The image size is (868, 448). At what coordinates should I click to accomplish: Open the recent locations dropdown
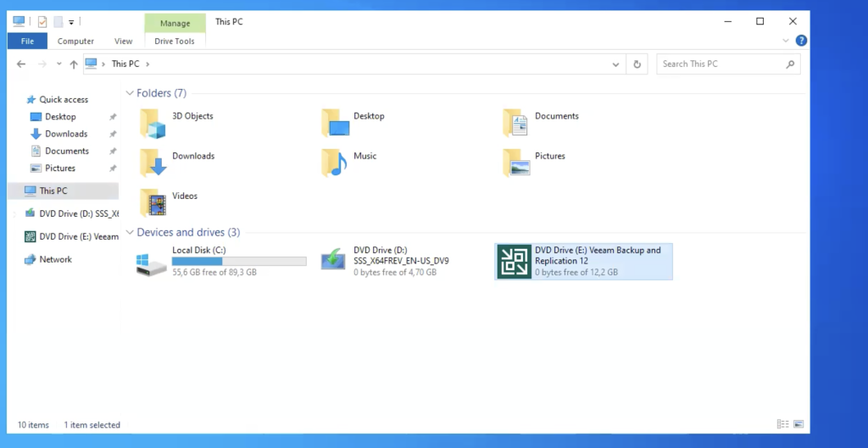tap(58, 64)
